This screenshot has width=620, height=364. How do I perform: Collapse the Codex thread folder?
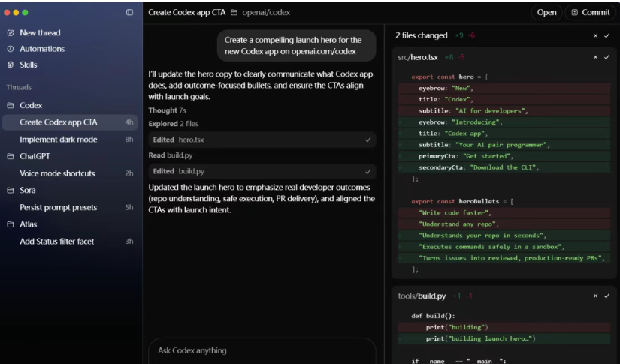[x=11, y=106]
